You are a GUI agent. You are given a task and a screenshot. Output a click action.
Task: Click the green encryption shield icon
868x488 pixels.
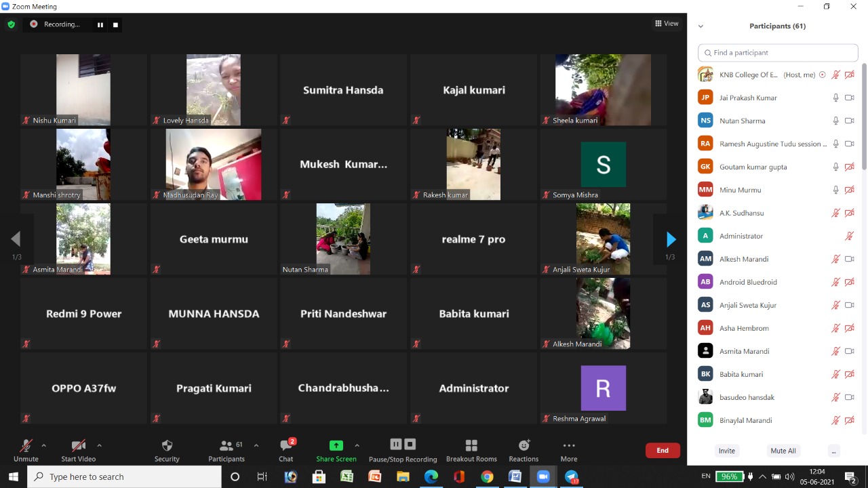pos(11,24)
